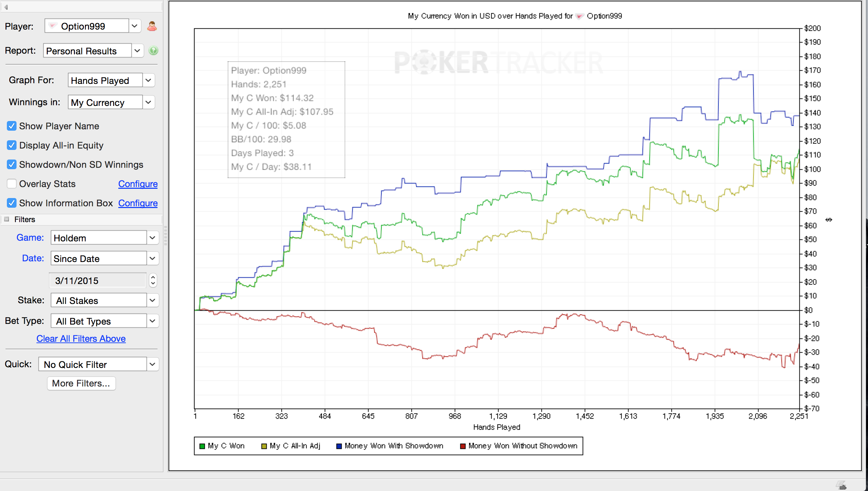Click the green help icon beside Report
The height and width of the screenshot is (491, 868).
click(153, 51)
